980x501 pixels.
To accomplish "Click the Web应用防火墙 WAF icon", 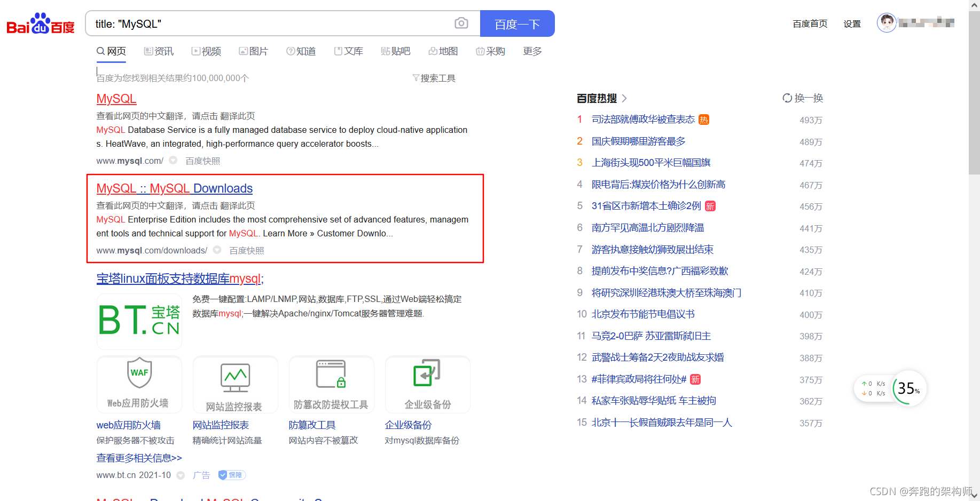I will [139, 384].
